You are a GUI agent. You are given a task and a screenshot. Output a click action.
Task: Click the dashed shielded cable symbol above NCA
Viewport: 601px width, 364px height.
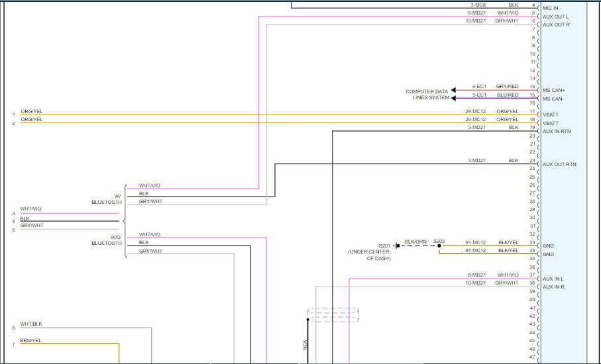click(333, 314)
